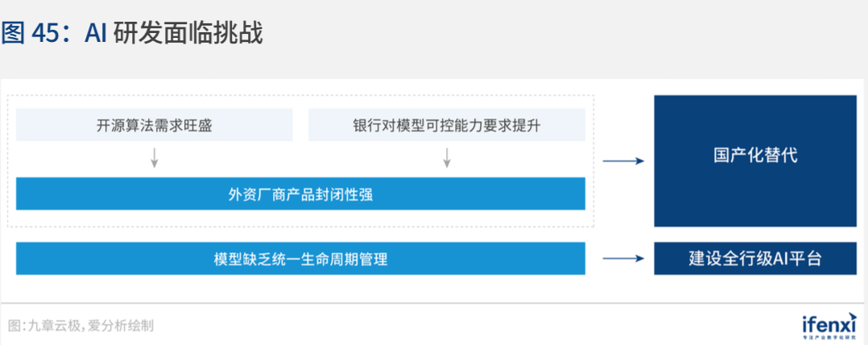868x345 pixels.
Task: Click the 模型缺乏统一生命周期管理 blue bar
Action: point(300,259)
